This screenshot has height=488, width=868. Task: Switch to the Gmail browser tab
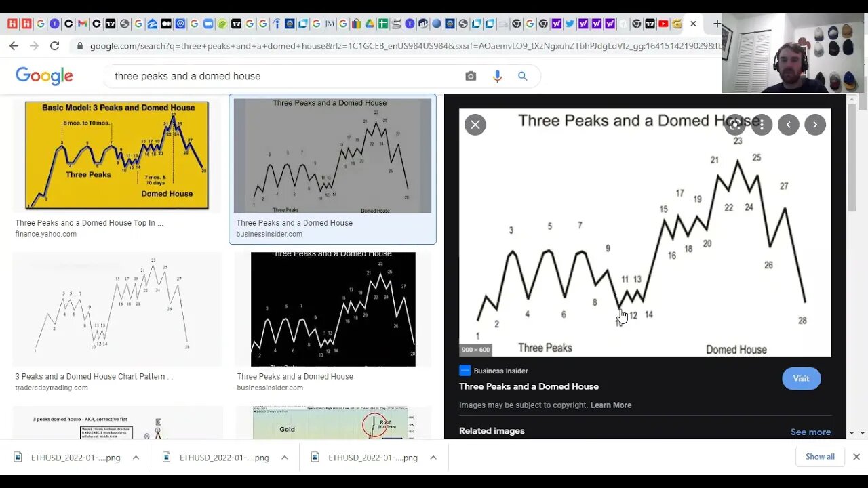click(82, 24)
